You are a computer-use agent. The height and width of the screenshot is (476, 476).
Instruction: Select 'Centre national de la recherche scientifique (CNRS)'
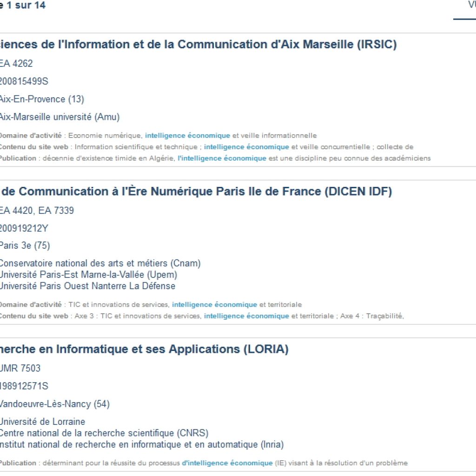[x=104, y=433]
